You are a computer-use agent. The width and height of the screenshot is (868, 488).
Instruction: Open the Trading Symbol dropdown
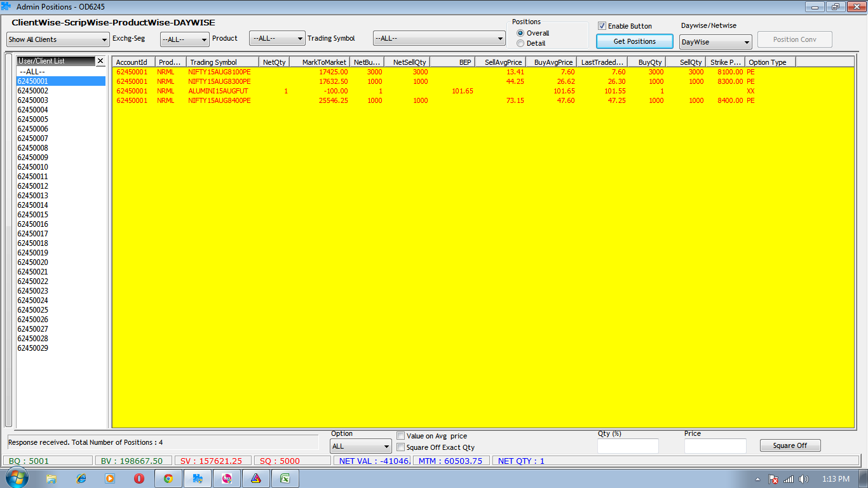[x=438, y=39]
